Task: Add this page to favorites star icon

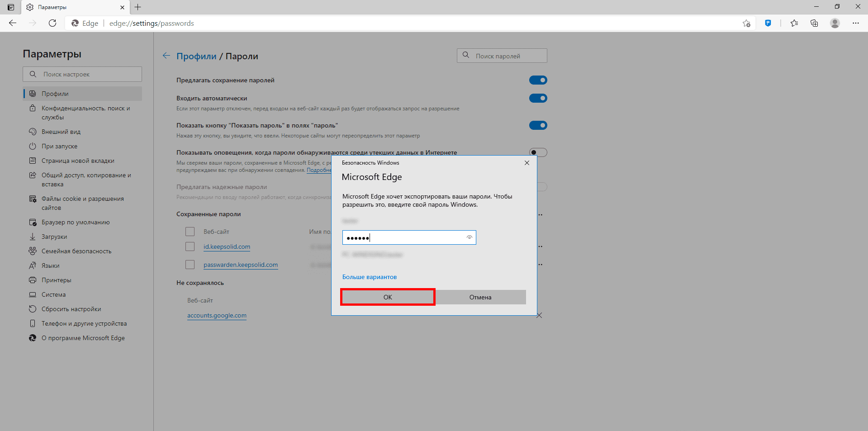Action: click(746, 23)
